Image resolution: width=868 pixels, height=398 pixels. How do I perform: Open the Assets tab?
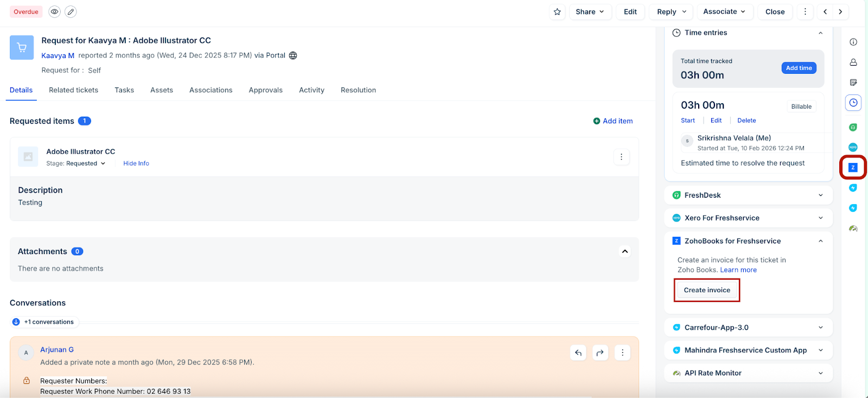click(x=162, y=90)
